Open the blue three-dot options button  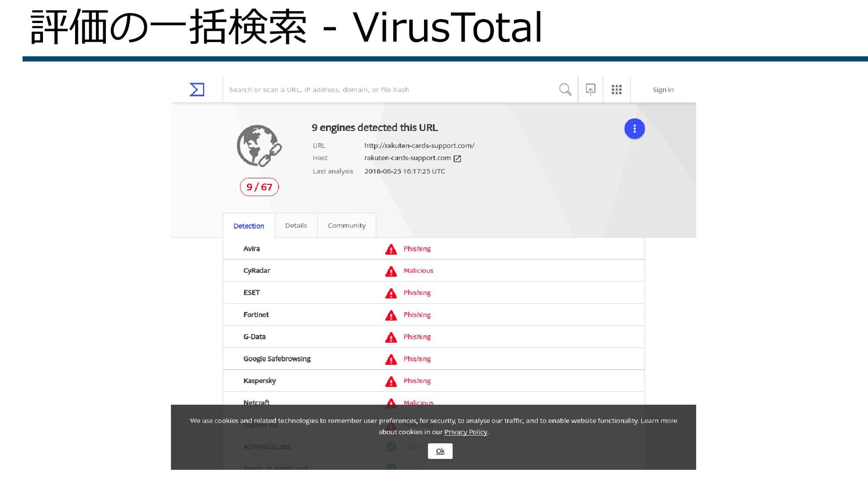pos(634,129)
